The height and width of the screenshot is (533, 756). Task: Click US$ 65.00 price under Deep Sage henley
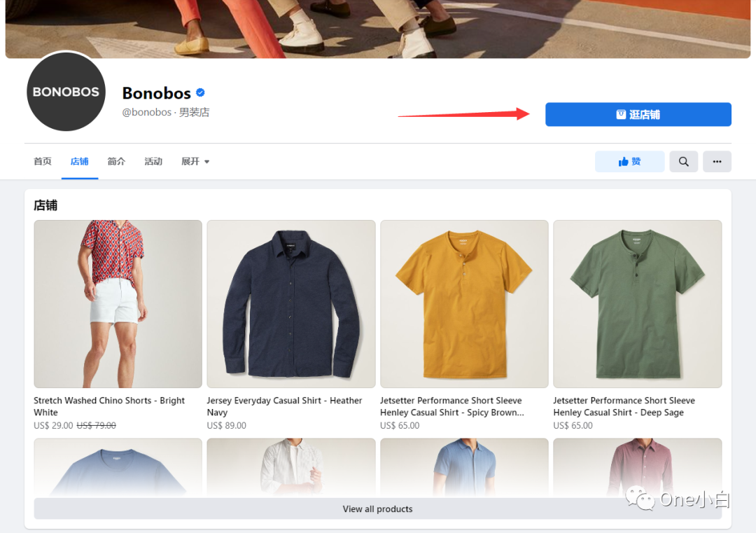[573, 425]
